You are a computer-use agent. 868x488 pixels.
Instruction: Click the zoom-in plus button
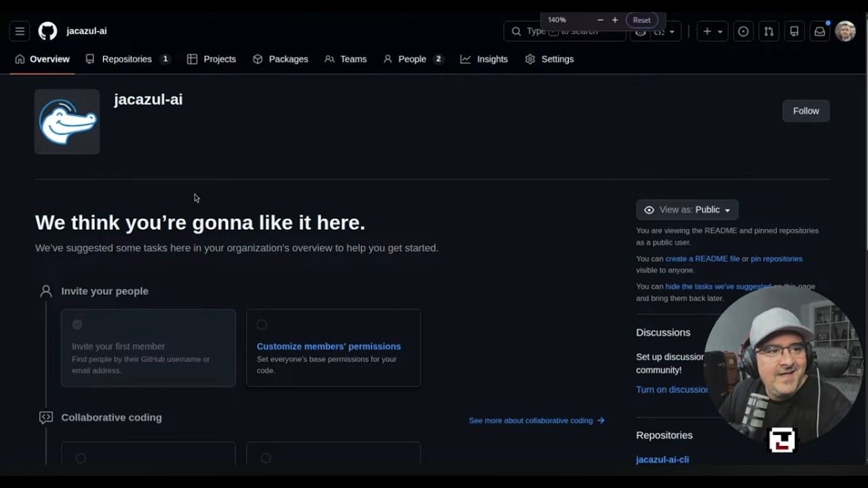coord(615,20)
